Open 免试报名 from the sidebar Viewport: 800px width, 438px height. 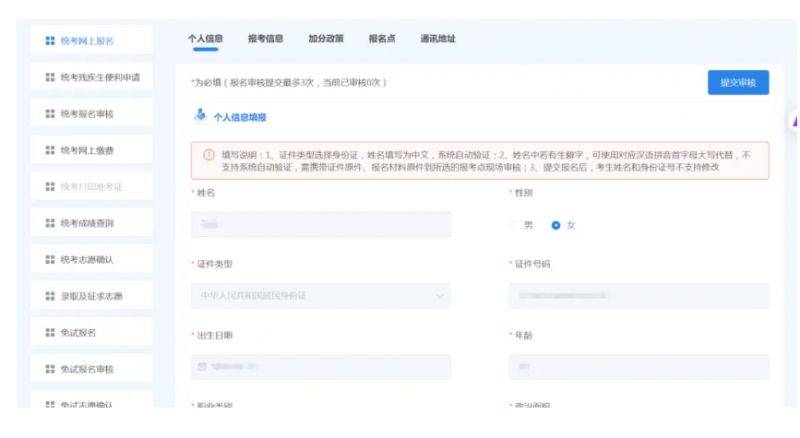click(85, 332)
